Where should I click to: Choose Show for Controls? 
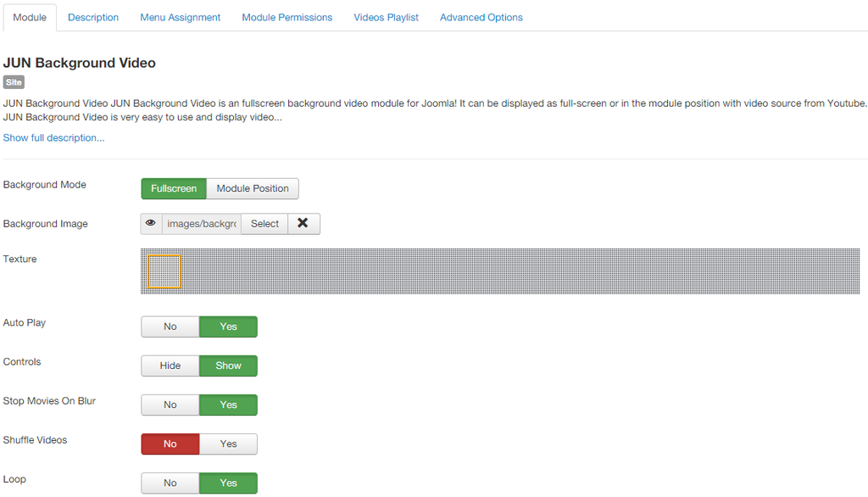pos(228,366)
